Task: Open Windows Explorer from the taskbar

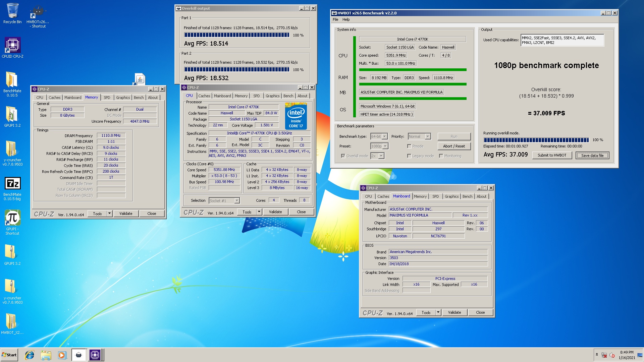Action: [46, 355]
